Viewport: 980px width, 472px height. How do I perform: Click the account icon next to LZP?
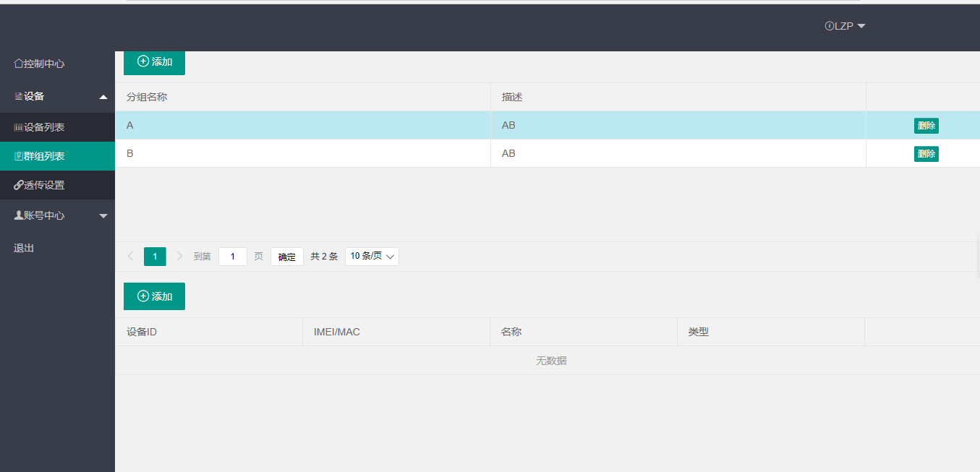(x=829, y=26)
